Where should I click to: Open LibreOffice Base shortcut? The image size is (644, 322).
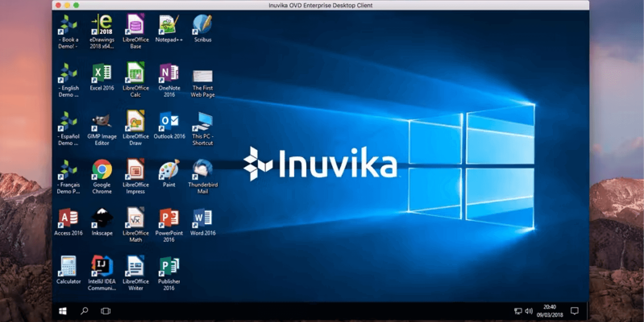pos(135,32)
